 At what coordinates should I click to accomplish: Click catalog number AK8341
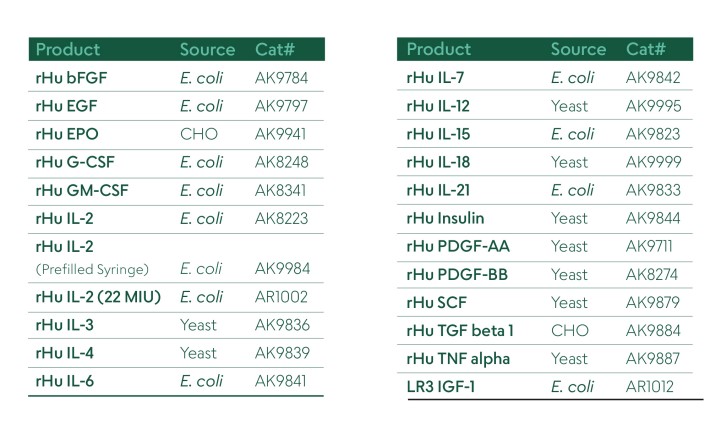(281, 190)
